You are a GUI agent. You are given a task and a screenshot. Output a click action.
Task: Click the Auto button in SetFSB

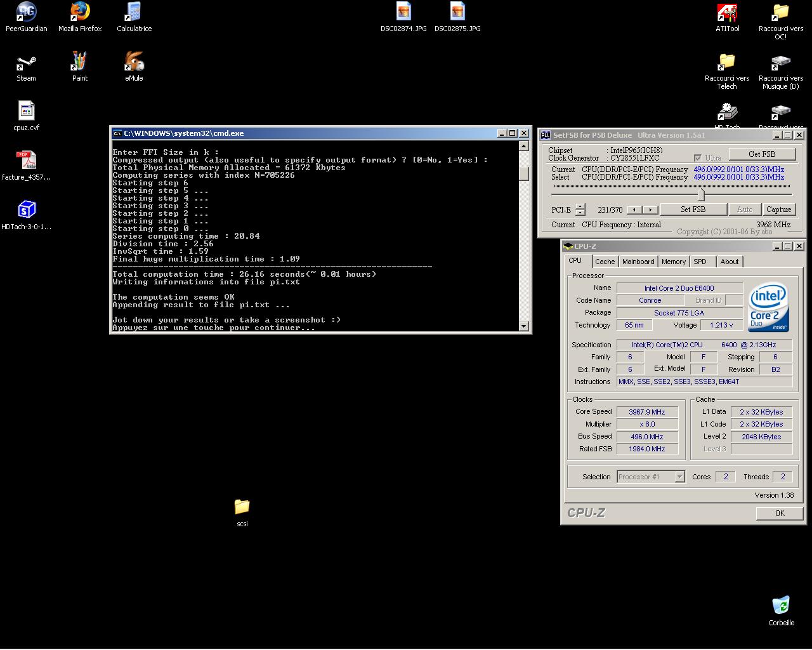(x=745, y=209)
